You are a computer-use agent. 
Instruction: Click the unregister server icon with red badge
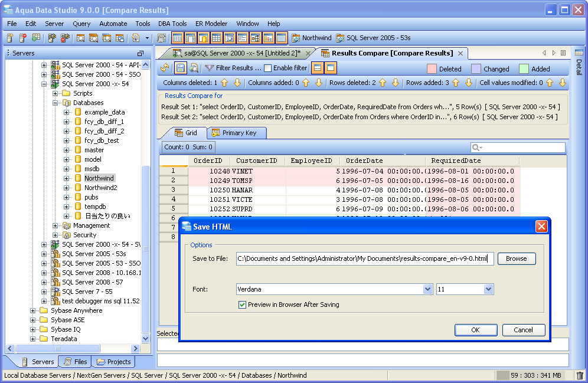pos(22,38)
